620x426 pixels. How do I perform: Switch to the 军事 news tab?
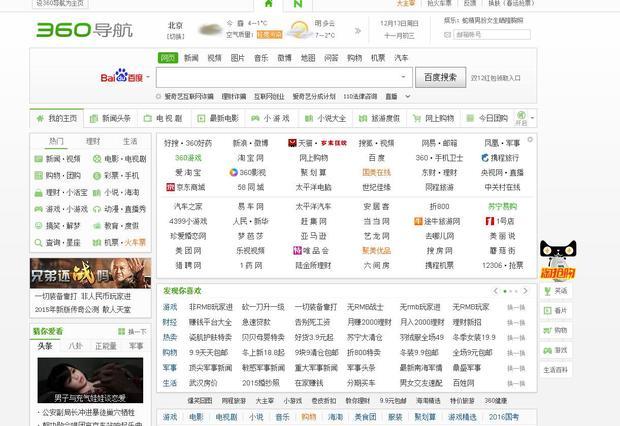(x=136, y=346)
